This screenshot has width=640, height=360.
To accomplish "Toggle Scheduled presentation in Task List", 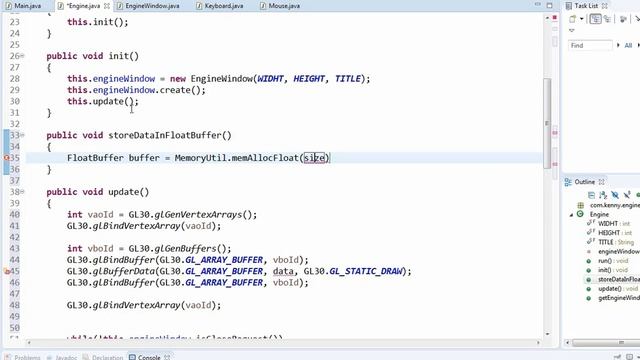I will click(607, 19).
